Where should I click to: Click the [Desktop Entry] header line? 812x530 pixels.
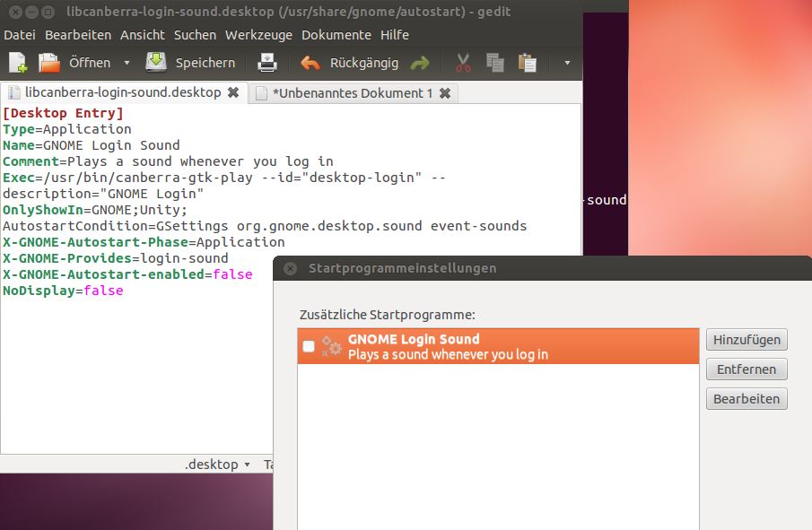[x=63, y=113]
